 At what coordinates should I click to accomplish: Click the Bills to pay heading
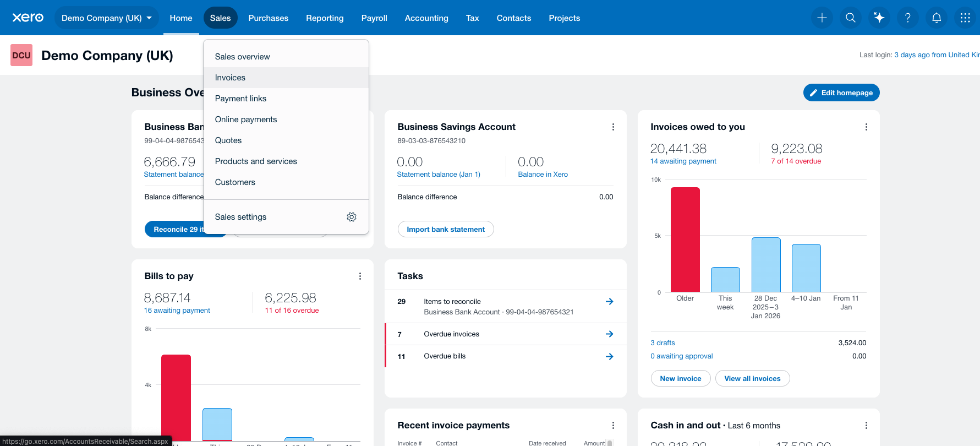click(x=169, y=276)
